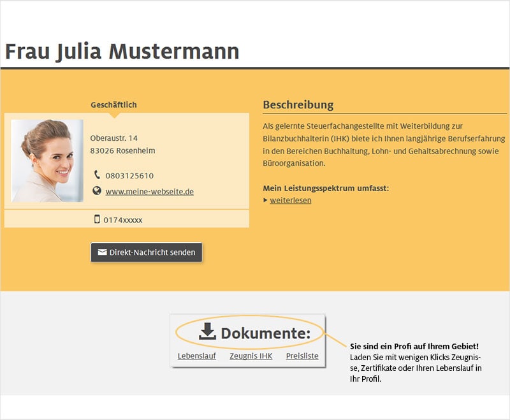Click the download icon beside Dokumente

coord(207,331)
